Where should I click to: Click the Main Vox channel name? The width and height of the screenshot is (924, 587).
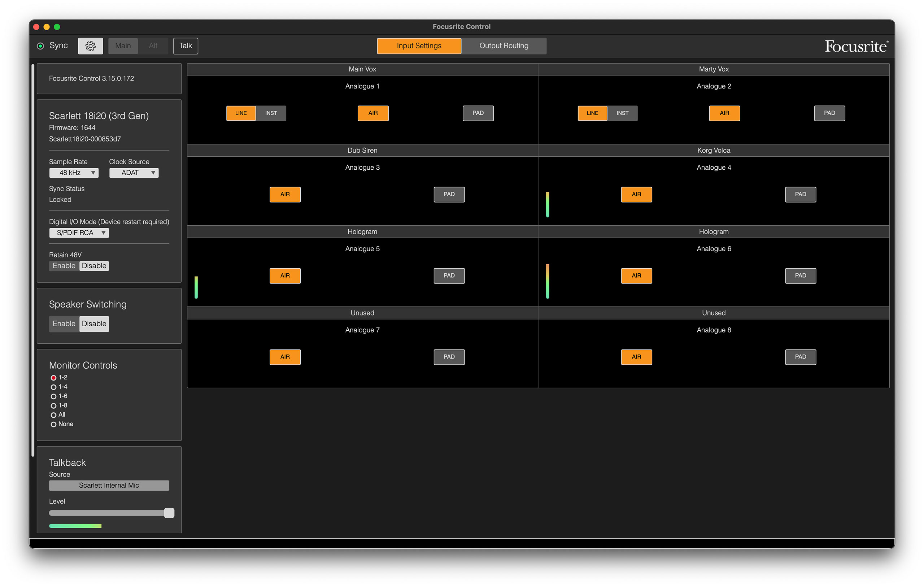362,69
